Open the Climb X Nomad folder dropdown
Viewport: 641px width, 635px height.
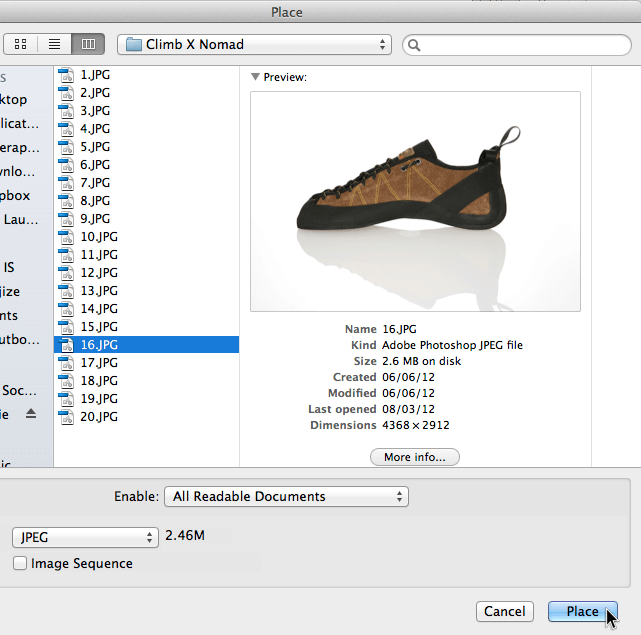pos(254,44)
